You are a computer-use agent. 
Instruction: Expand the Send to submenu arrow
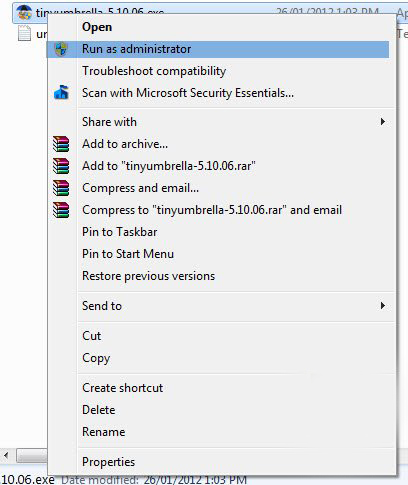383,306
